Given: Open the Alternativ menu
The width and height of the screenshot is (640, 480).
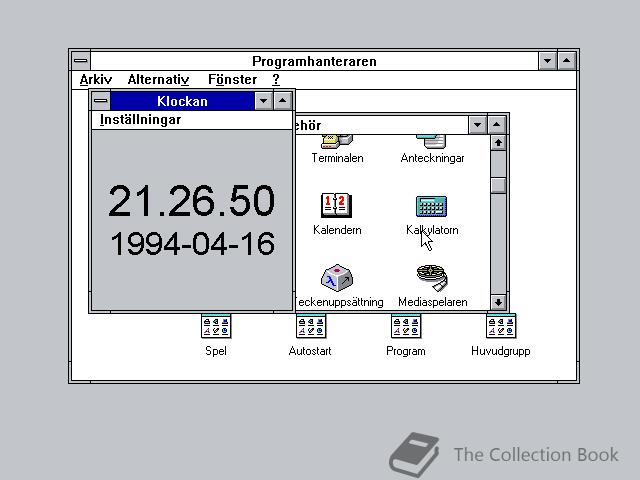Looking at the screenshot, I should [x=158, y=79].
